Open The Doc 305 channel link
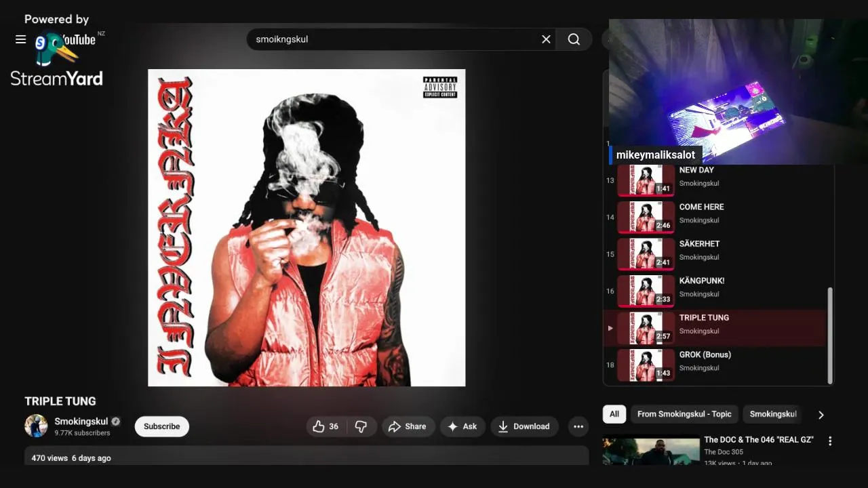This screenshot has width=868, height=488. 724,452
